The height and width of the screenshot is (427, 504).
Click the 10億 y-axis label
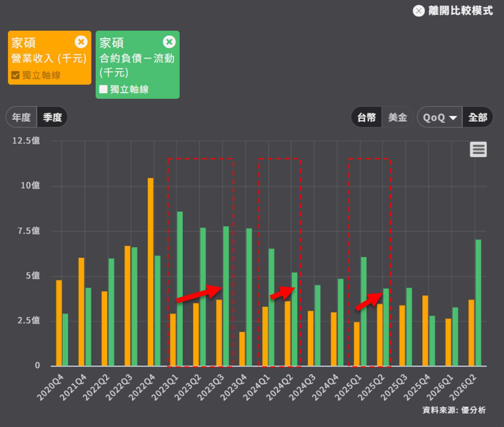coord(30,186)
